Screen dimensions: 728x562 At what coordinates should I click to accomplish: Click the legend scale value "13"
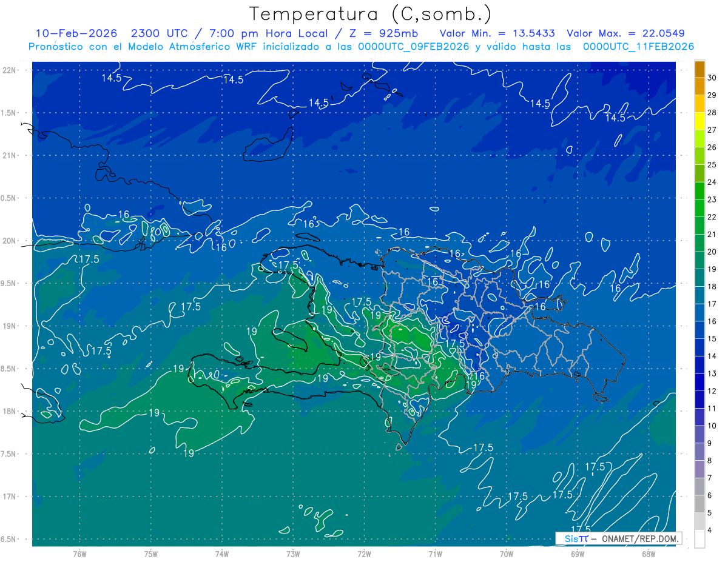[x=712, y=373]
